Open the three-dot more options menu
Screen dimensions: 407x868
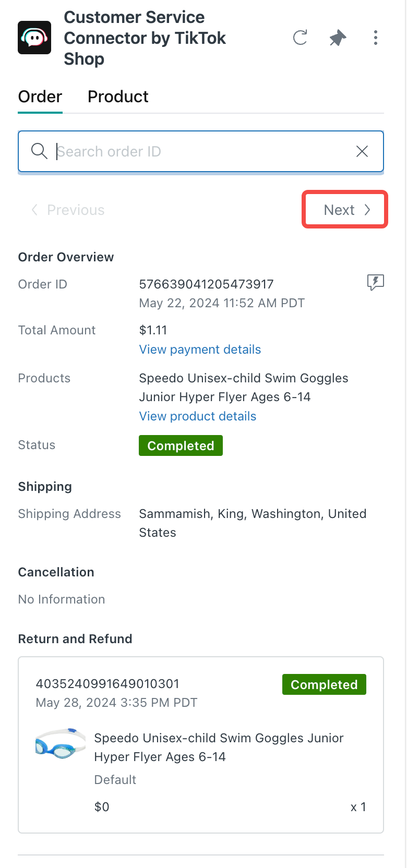(x=376, y=38)
